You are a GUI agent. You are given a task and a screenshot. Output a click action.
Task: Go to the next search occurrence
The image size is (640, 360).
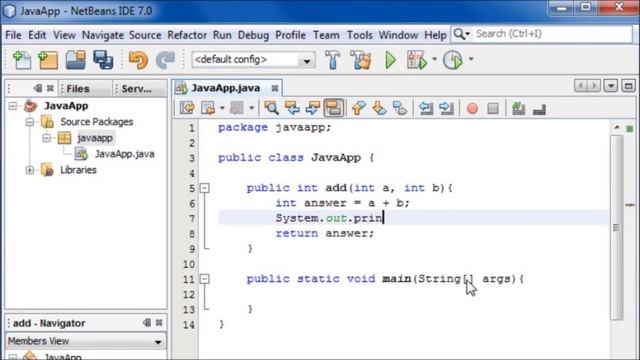tap(313, 108)
